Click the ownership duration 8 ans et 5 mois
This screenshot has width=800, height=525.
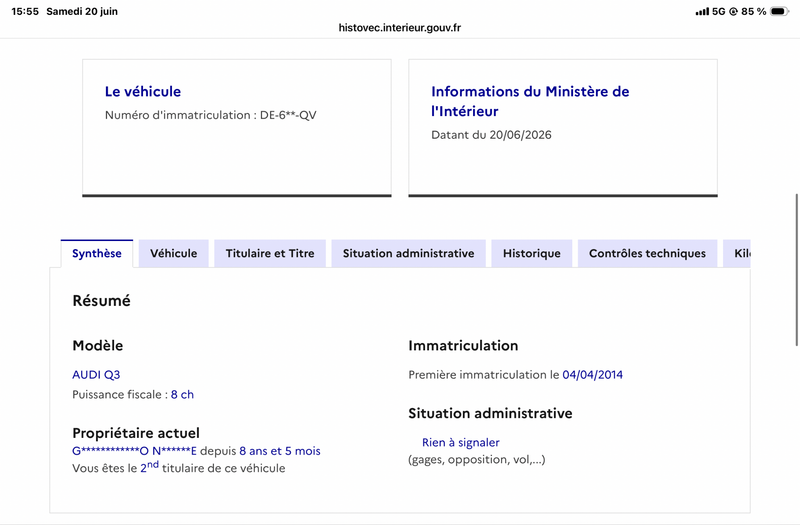point(280,451)
